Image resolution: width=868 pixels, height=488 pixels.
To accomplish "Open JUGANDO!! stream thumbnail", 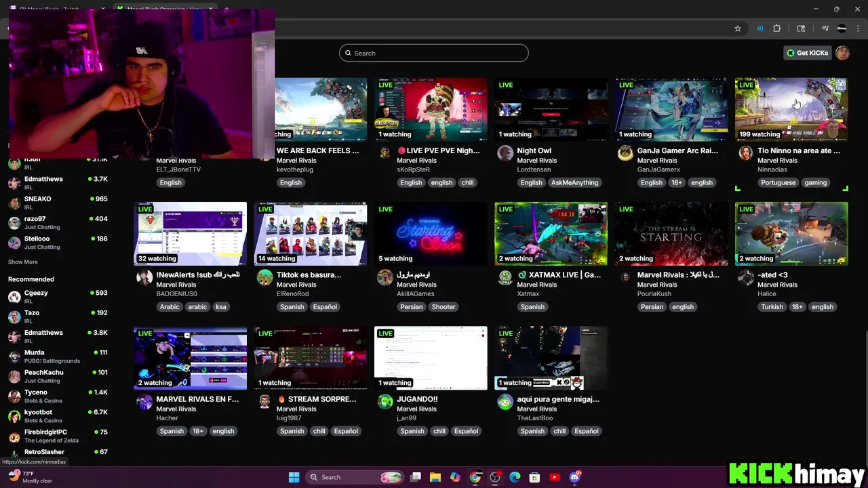I will (x=431, y=358).
